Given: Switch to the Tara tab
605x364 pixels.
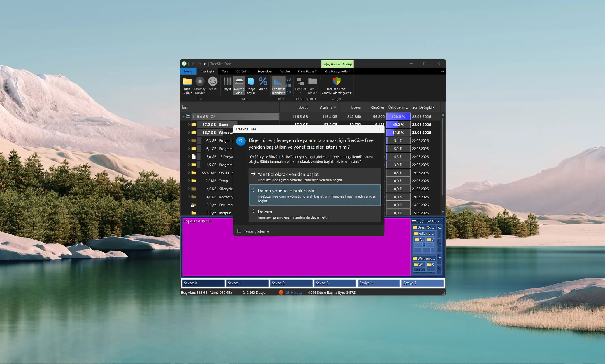Looking at the screenshot, I should [x=225, y=71].
